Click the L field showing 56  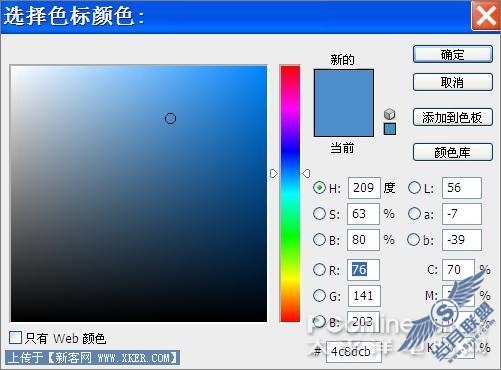pyautogui.click(x=462, y=188)
